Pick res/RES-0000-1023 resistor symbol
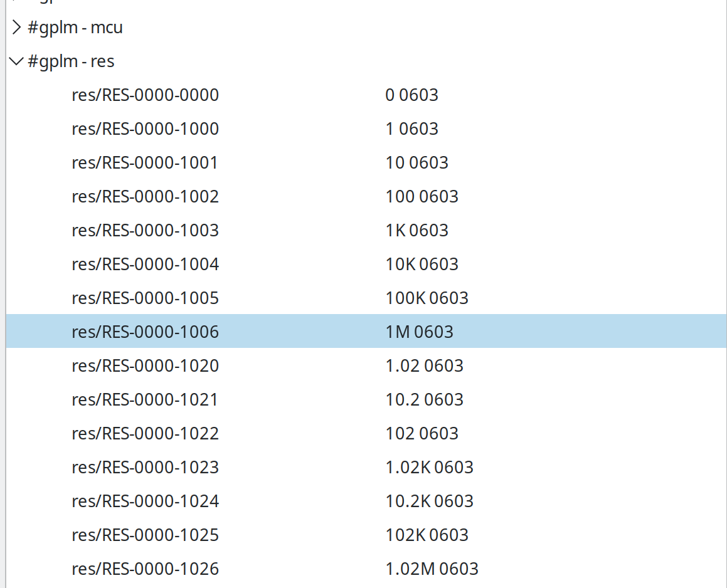This screenshot has height=588, width=727. coord(145,468)
